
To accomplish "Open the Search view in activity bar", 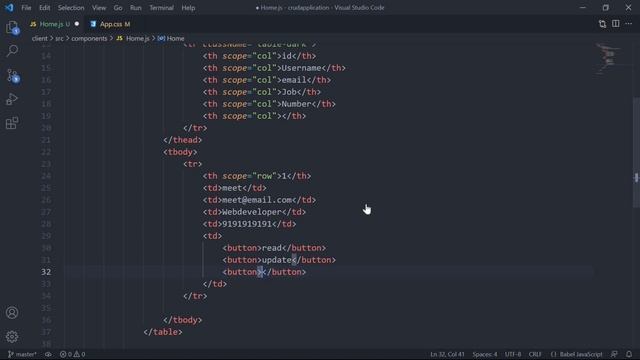I will 12,51.
